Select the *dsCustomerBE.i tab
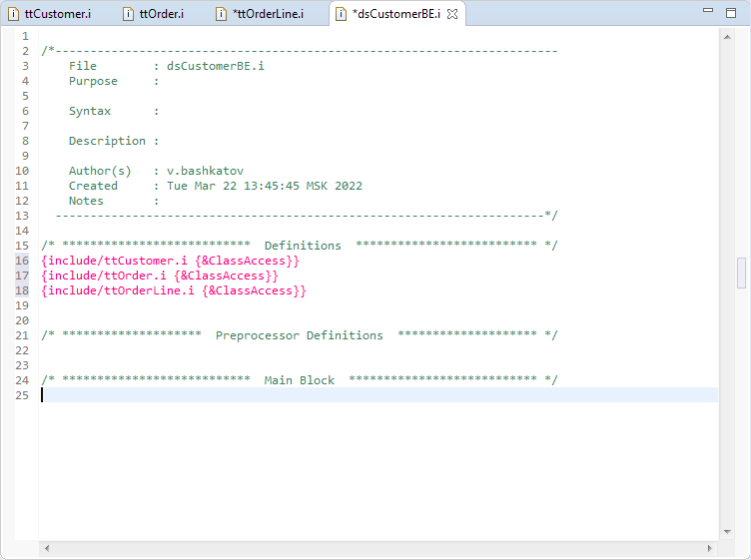 (396, 14)
